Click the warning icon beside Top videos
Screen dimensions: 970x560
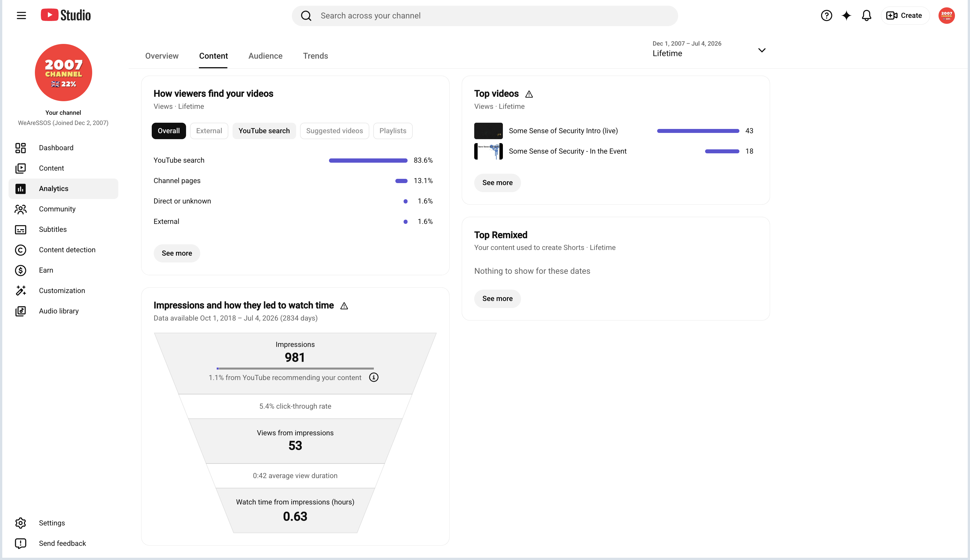point(529,94)
